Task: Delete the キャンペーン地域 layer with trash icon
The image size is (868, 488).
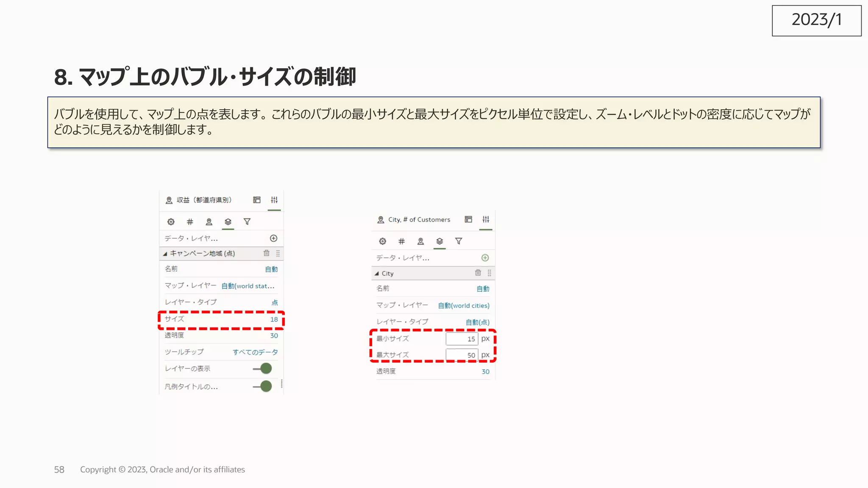Action: [x=266, y=253]
